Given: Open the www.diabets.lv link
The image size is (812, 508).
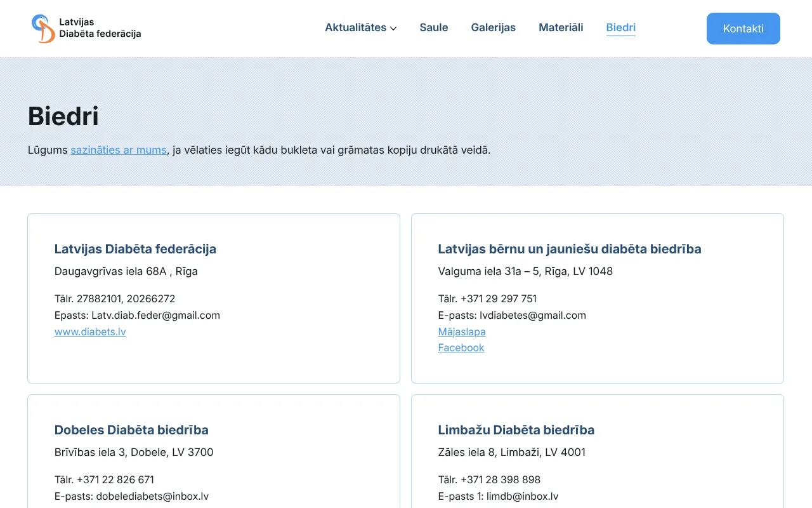Looking at the screenshot, I should click(90, 331).
